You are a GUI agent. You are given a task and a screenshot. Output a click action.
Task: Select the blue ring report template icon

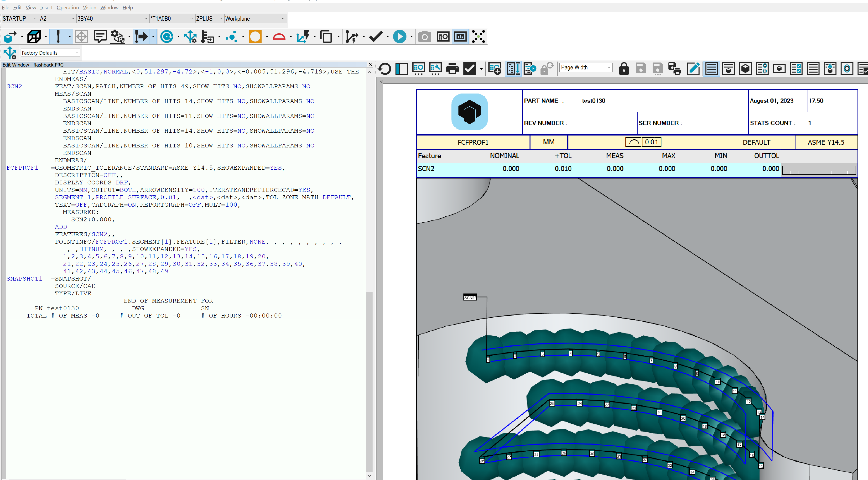(x=847, y=68)
